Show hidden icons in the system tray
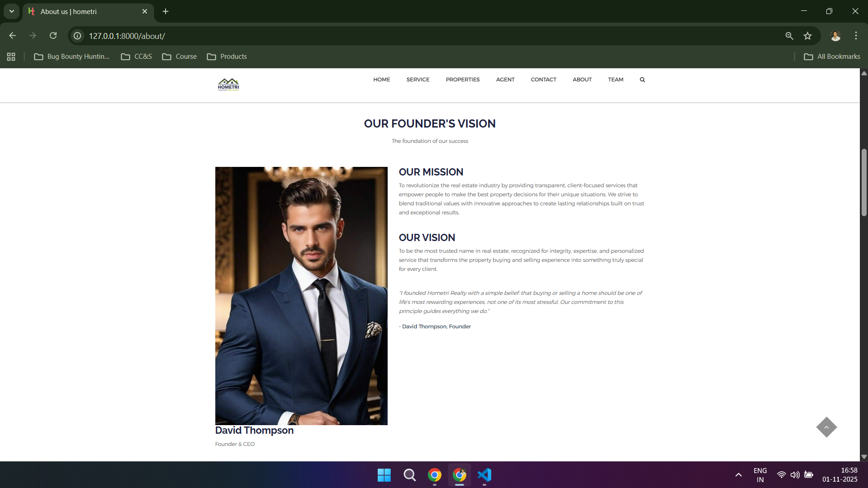868x488 pixels. tap(738, 475)
